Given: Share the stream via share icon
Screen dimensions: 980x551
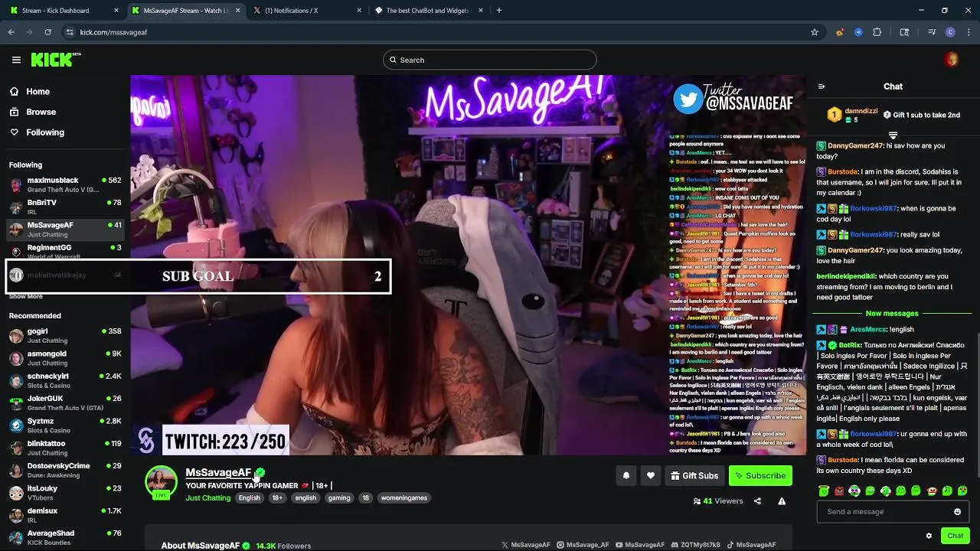Looking at the screenshot, I should [757, 501].
